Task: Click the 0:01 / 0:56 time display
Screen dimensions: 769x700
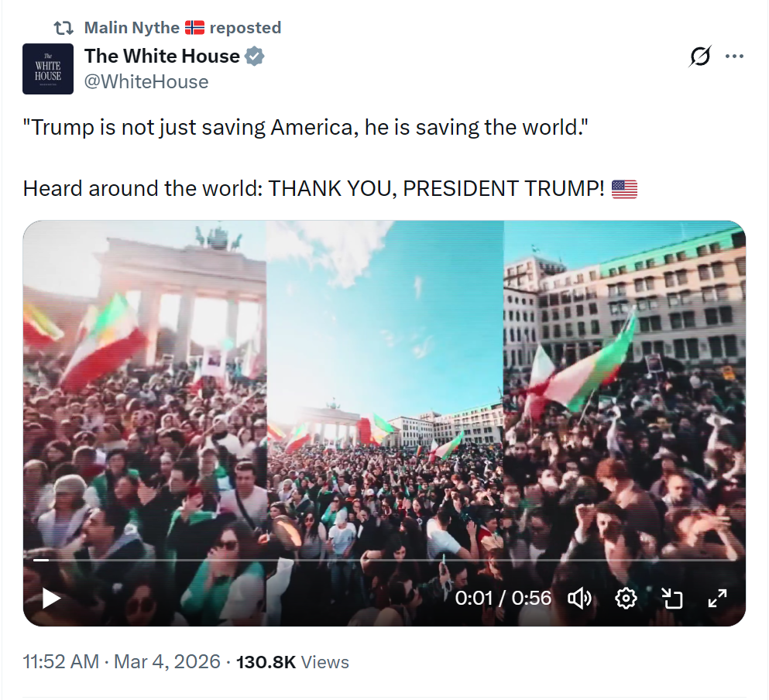Action: [503, 598]
